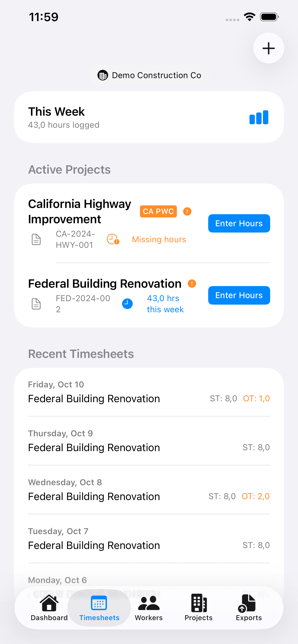Open the weekly bar chart icon
This screenshot has width=298, height=644.
tap(259, 117)
